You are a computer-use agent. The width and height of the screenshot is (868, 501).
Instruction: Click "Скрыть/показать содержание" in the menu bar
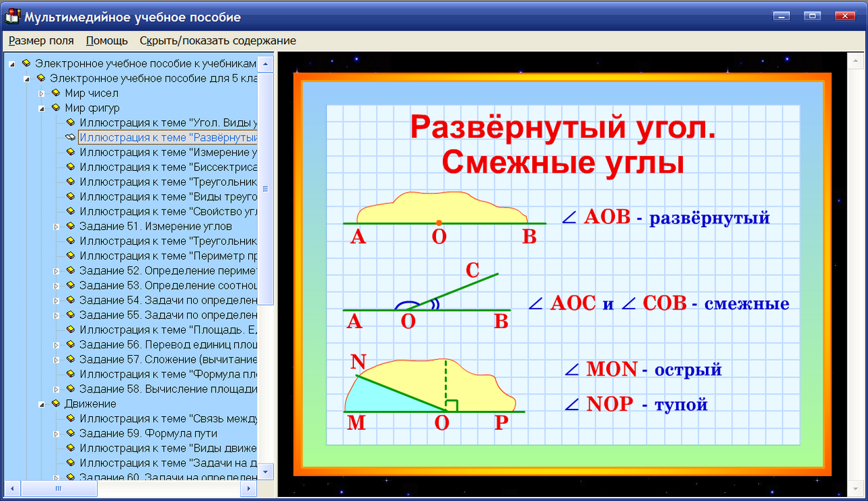217,41
